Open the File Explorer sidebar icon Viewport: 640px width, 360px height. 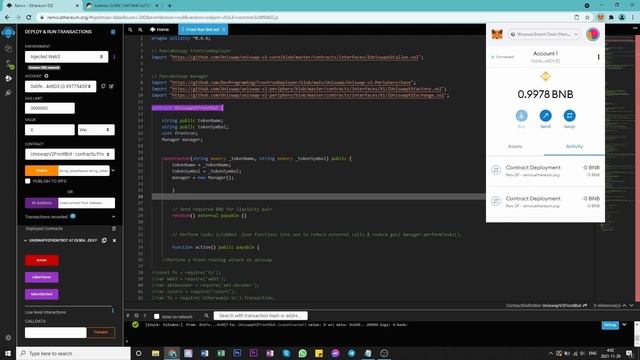pos(8,49)
